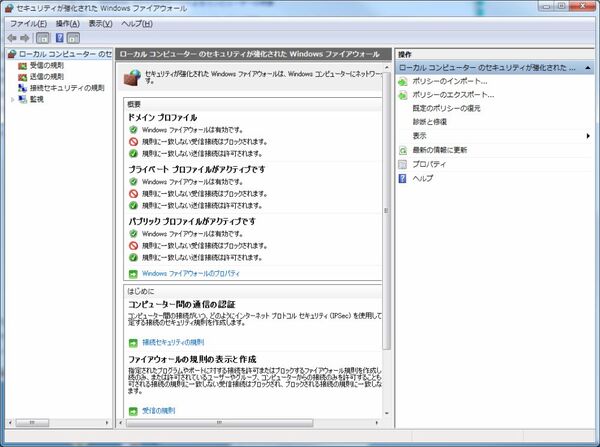The height and width of the screenshot is (447, 600).
Task: Click the green check icon for allowed outbound connections under パブリック プロファイル
Action: (133, 258)
